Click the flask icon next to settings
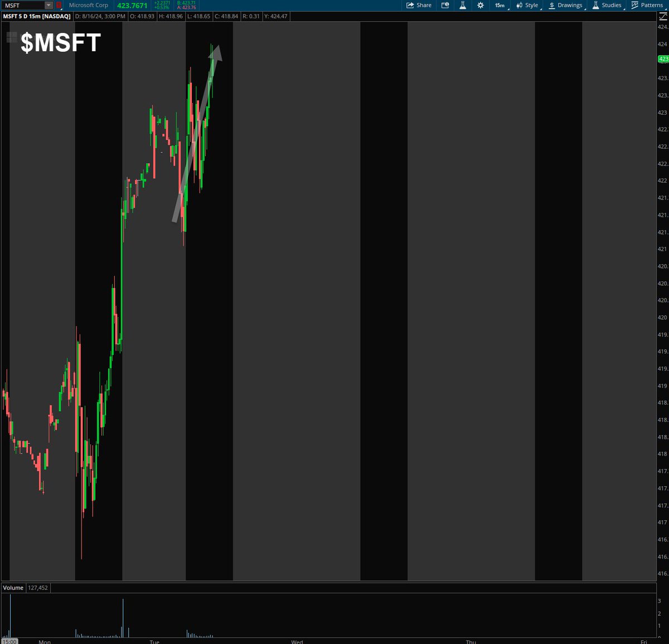Screen dimensions: 669x644 [463, 5]
